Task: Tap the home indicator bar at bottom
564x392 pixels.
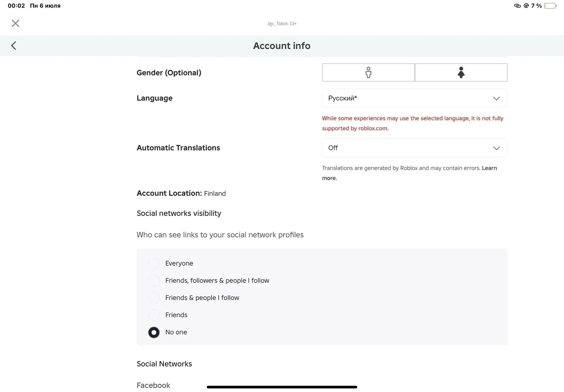Action: (282, 387)
